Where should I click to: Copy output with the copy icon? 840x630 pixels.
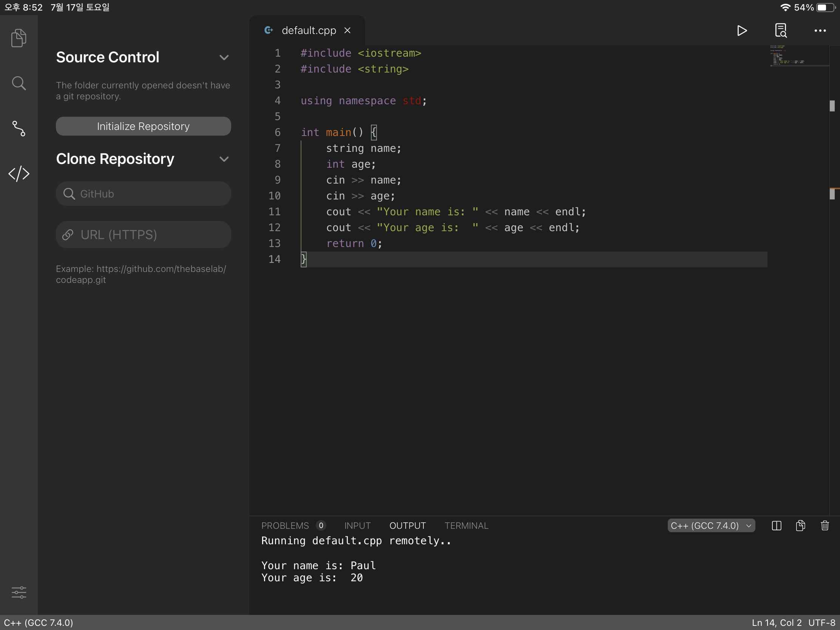pos(800,526)
